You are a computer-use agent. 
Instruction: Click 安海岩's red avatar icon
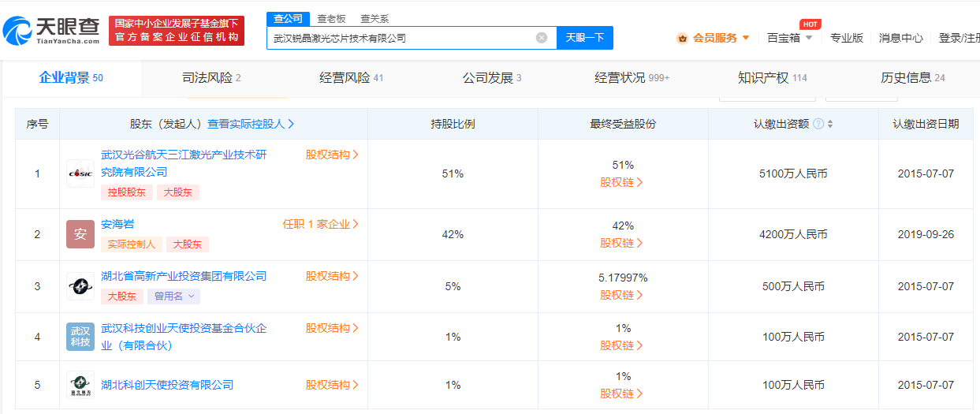point(80,234)
